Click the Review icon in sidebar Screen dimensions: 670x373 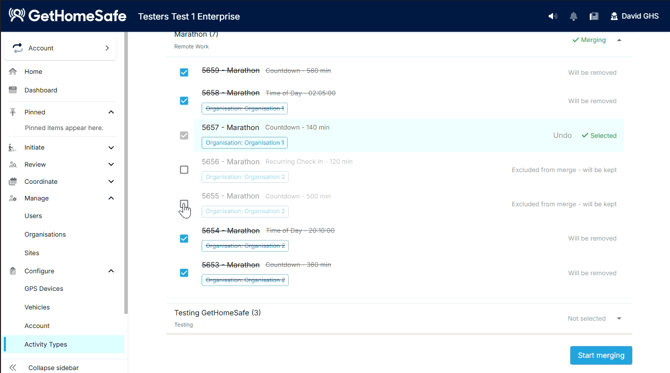13,164
